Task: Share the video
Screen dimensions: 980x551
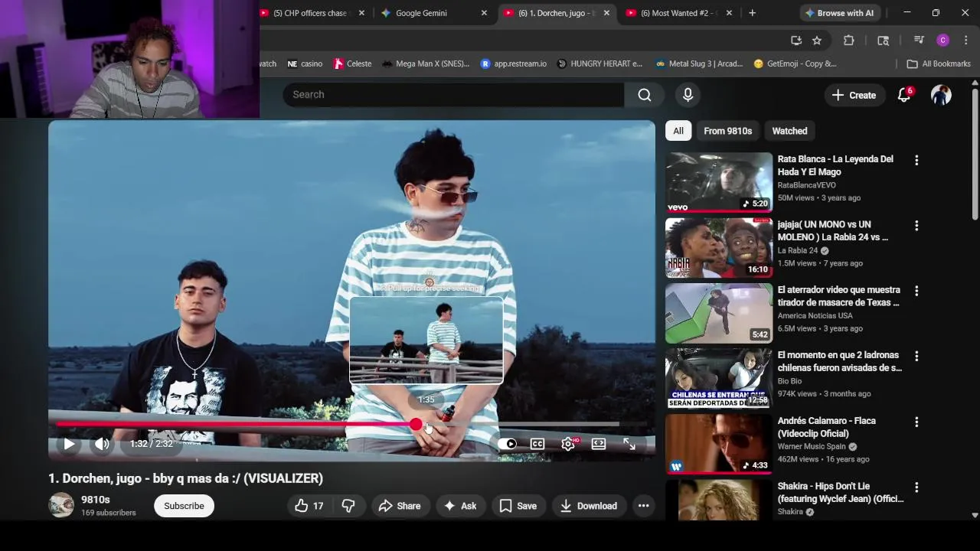Action: pos(400,506)
